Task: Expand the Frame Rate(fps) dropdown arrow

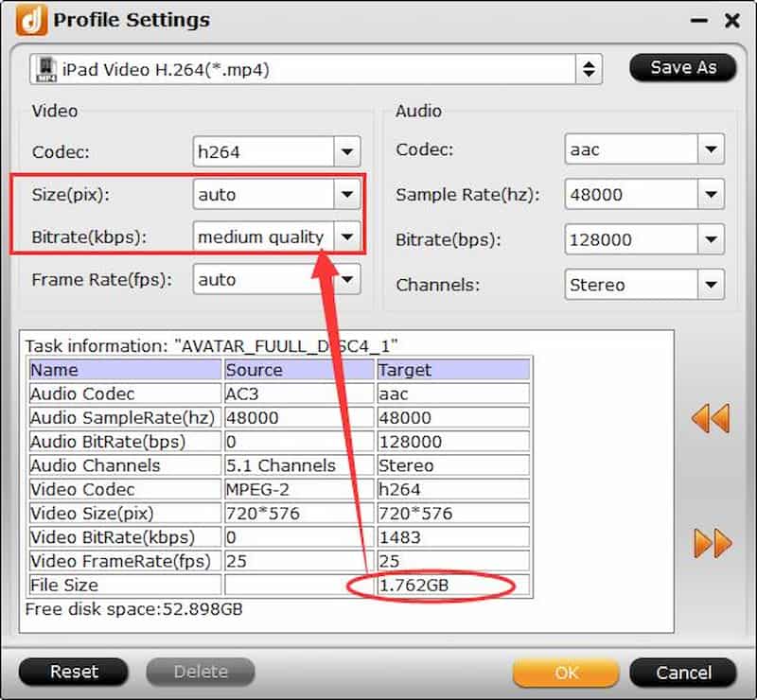Action: tap(346, 279)
